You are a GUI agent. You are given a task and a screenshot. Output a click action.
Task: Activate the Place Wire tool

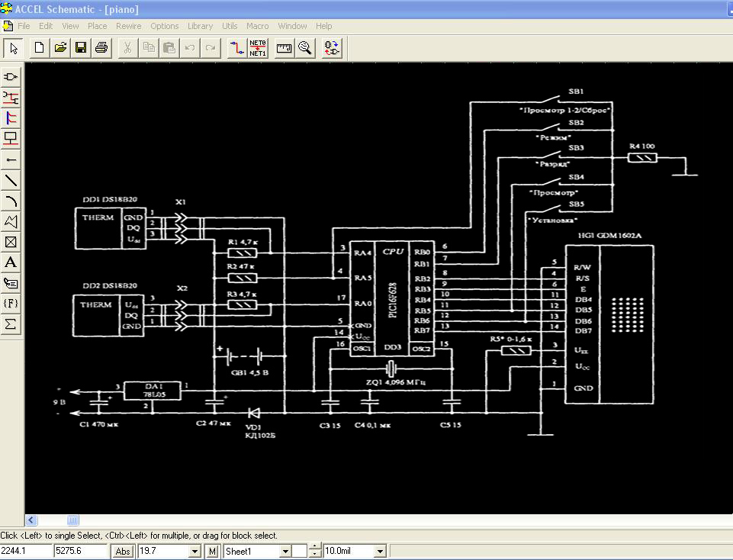point(11,98)
